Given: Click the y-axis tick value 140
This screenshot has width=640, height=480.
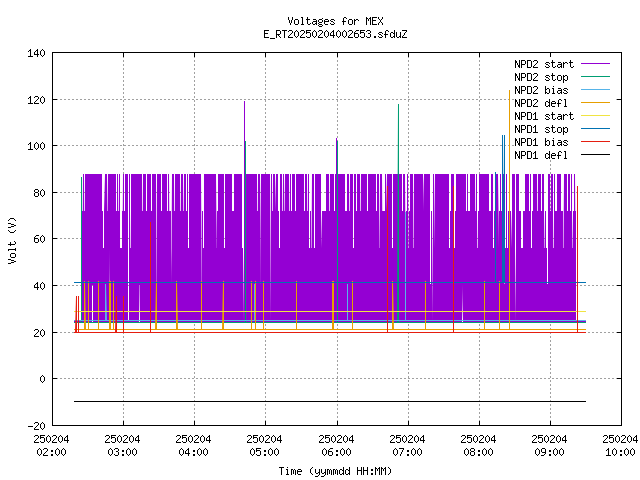Looking at the screenshot, I should 36,53.
